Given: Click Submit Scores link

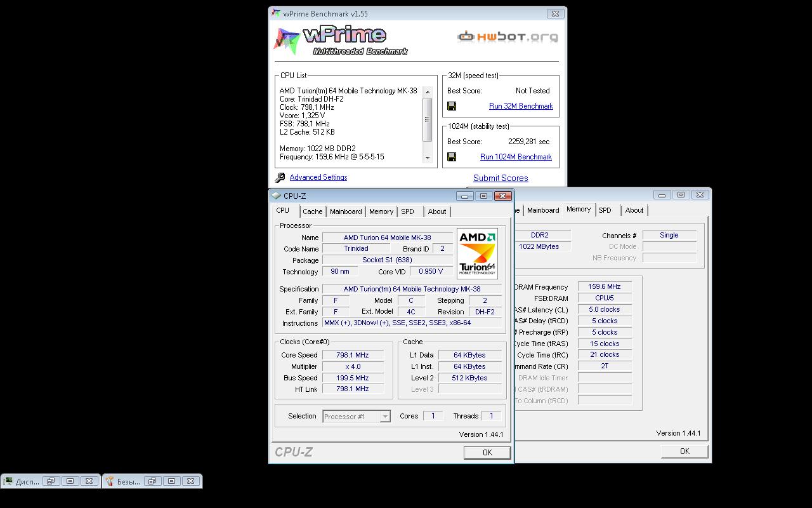Looking at the screenshot, I should coord(501,178).
